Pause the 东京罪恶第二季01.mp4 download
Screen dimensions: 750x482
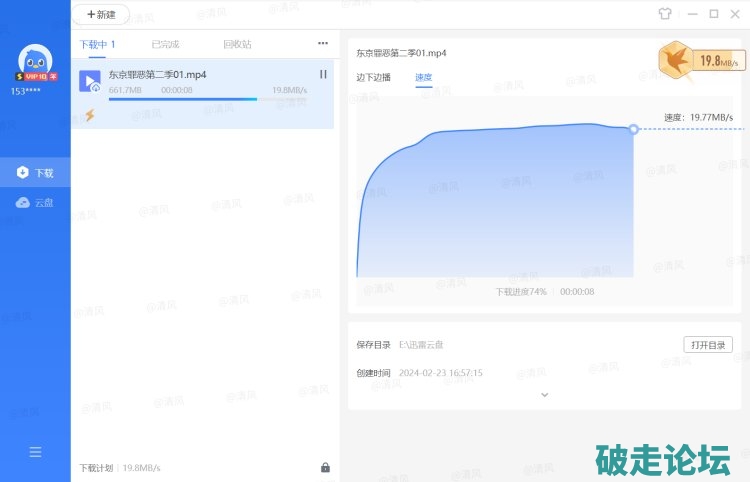tap(323, 74)
